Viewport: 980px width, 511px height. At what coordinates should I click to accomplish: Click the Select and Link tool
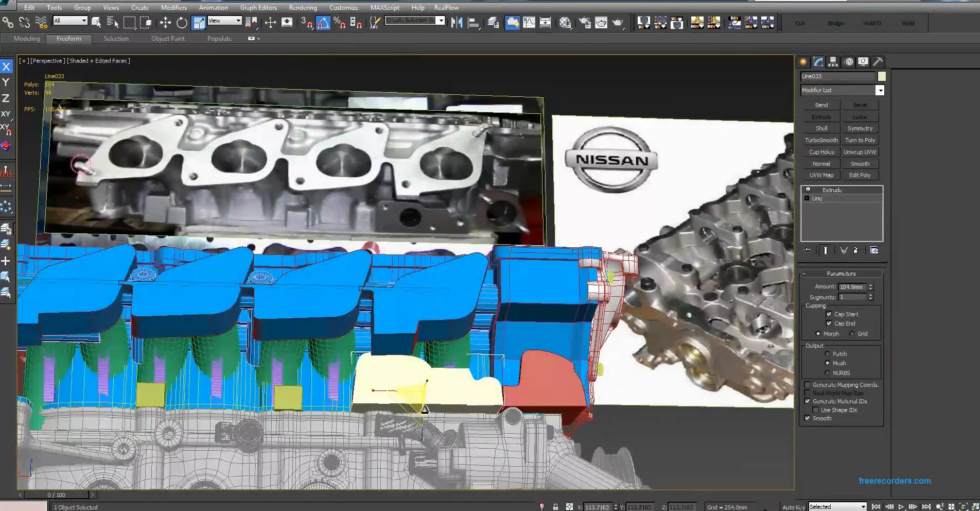(8, 22)
